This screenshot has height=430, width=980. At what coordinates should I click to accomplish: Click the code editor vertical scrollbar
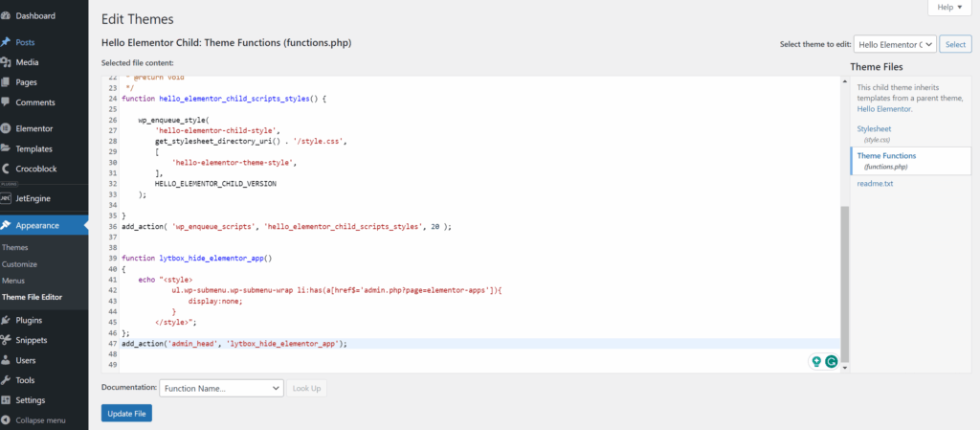pos(845,284)
